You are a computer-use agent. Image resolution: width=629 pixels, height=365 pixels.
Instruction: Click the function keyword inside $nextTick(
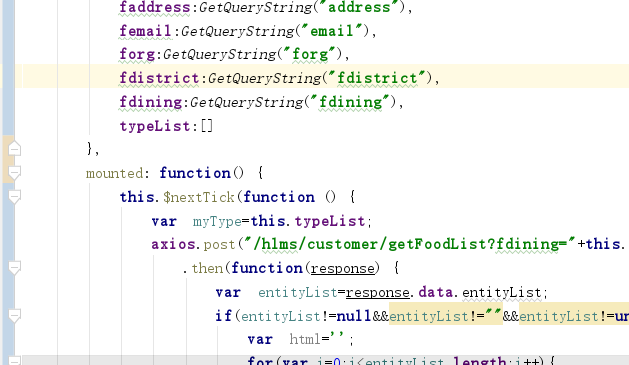click(279, 197)
